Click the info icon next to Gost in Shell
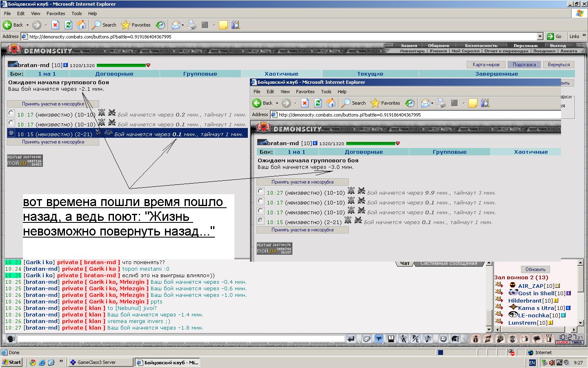The height and width of the screenshot is (368, 588). click(568, 293)
